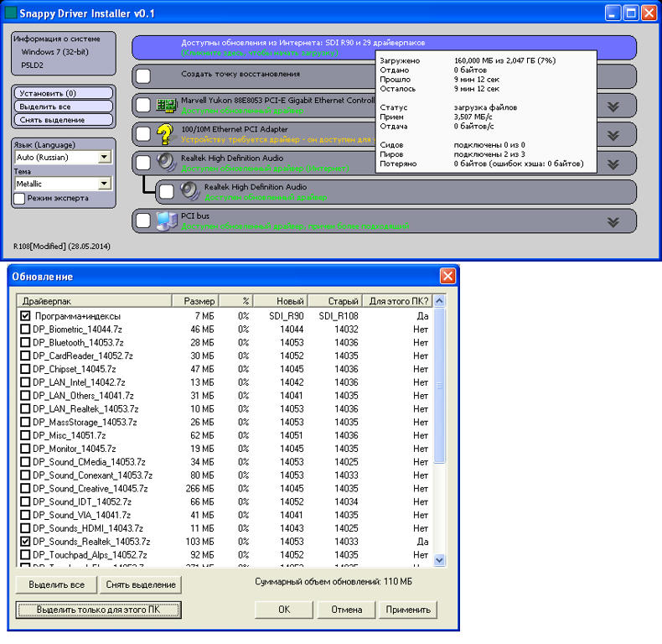Click the PCI bus computer icon
This screenshot has width=662, height=644.
click(167, 221)
